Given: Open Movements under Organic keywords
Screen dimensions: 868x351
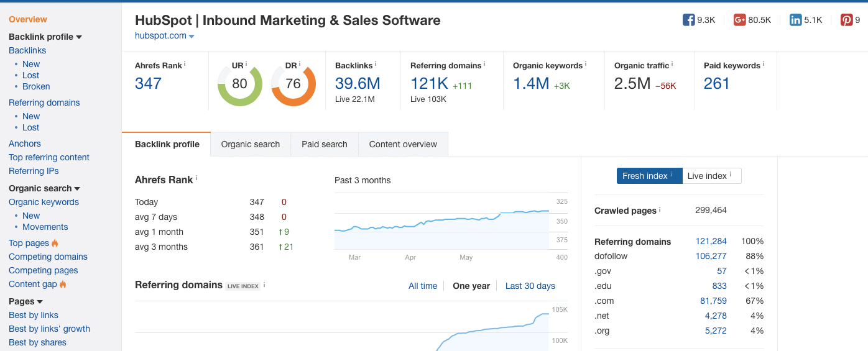Looking at the screenshot, I should pyautogui.click(x=45, y=227).
